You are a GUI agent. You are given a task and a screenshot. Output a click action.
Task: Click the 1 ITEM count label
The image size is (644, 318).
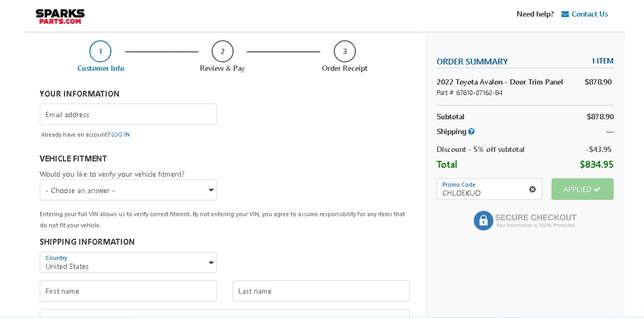click(x=602, y=61)
